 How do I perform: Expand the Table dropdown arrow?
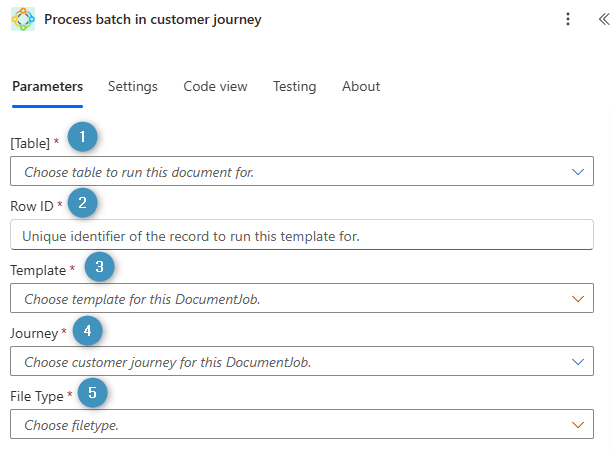point(577,172)
